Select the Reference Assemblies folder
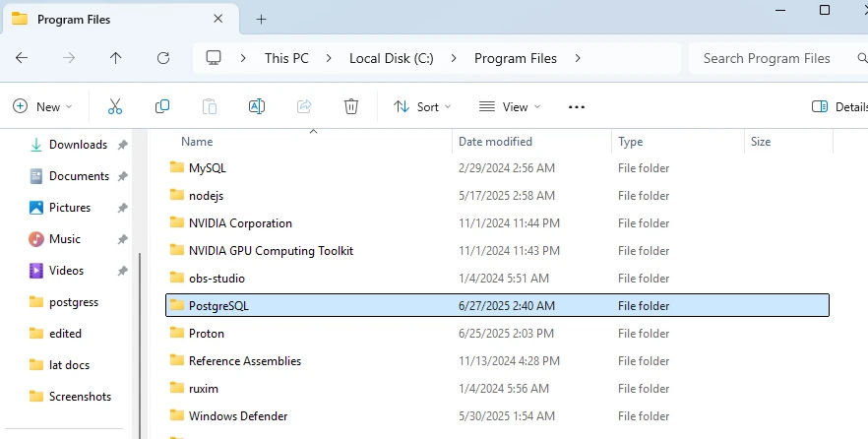The width and height of the screenshot is (868, 439). (245, 361)
